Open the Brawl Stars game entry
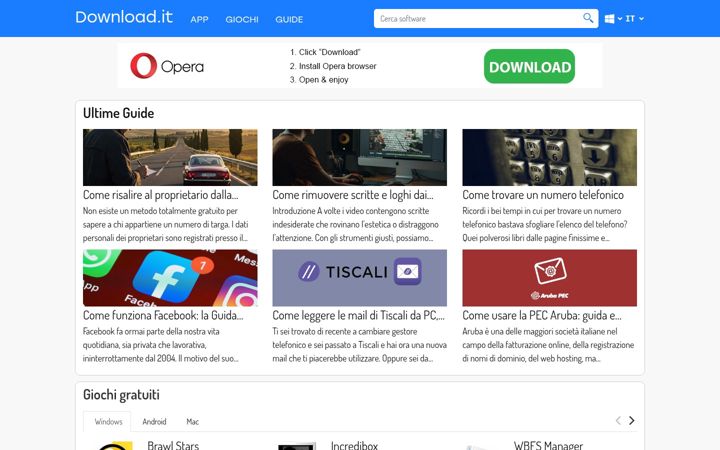 [173, 445]
